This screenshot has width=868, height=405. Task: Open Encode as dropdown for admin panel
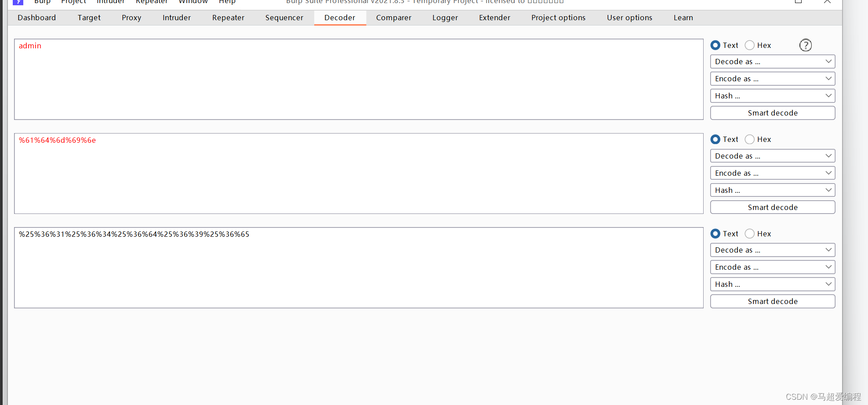click(x=773, y=79)
